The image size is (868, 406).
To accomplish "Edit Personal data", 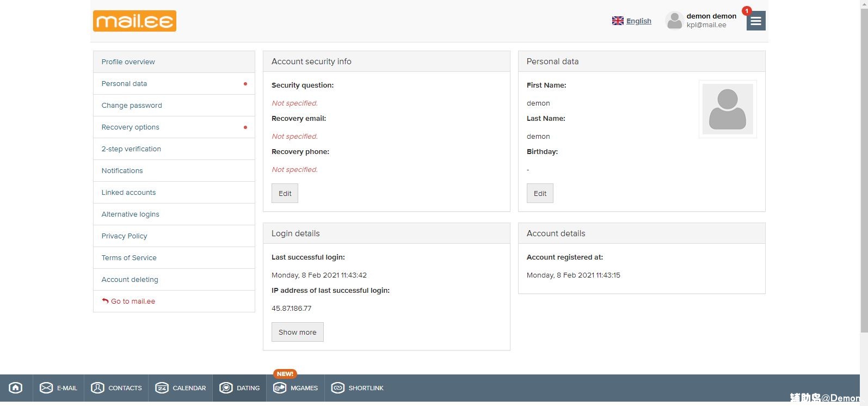I will (540, 193).
